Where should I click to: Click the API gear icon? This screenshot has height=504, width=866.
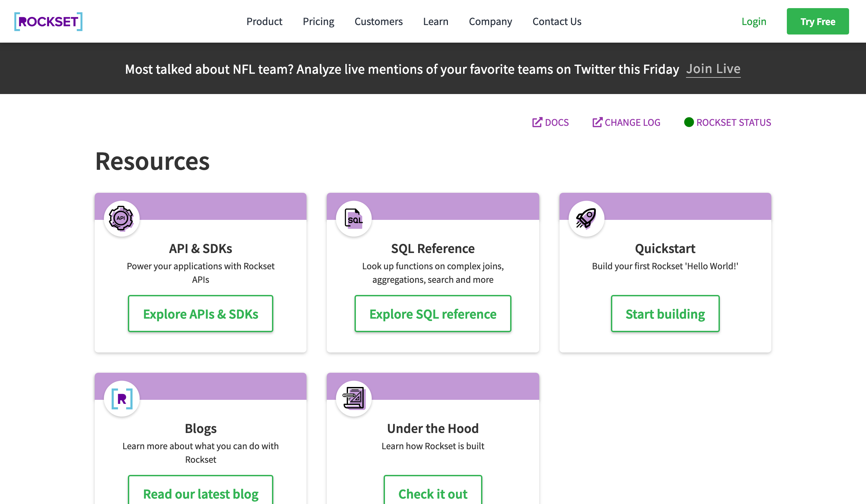(121, 219)
